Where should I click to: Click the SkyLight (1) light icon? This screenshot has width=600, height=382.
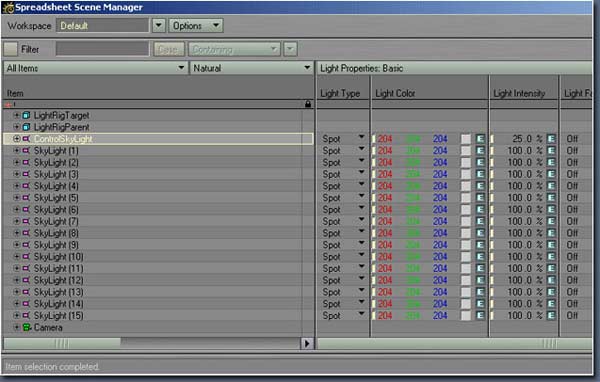coord(26,150)
